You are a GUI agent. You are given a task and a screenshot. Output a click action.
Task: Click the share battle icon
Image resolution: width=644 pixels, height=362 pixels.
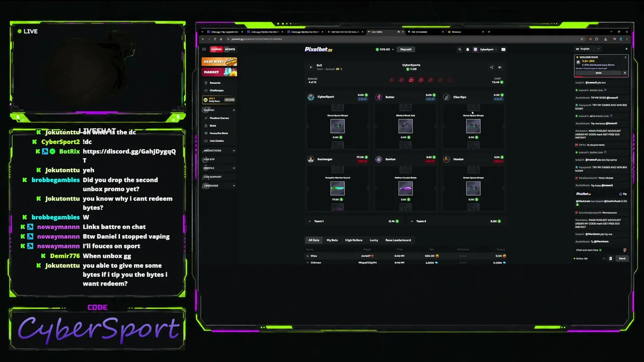pyautogui.click(x=492, y=67)
